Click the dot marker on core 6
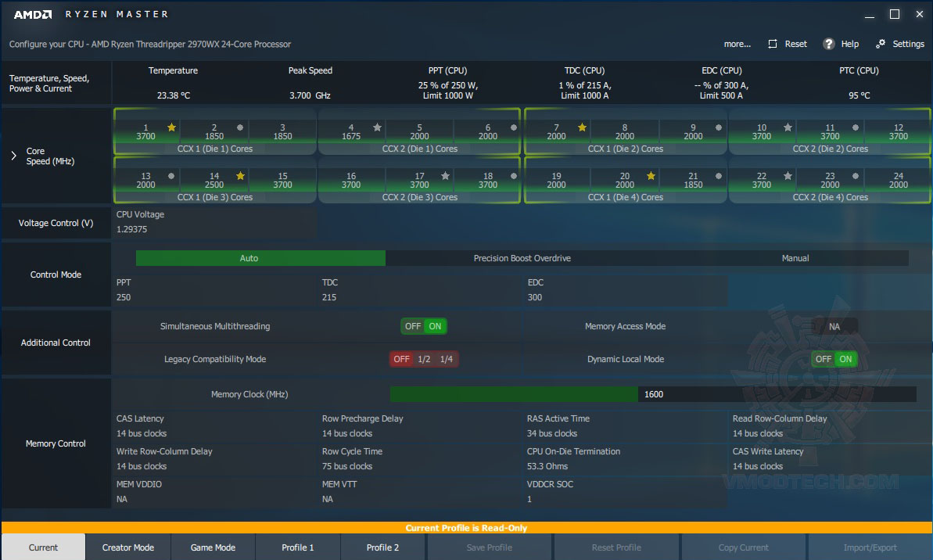Screen dimensions: 933x560 [514, 127]
